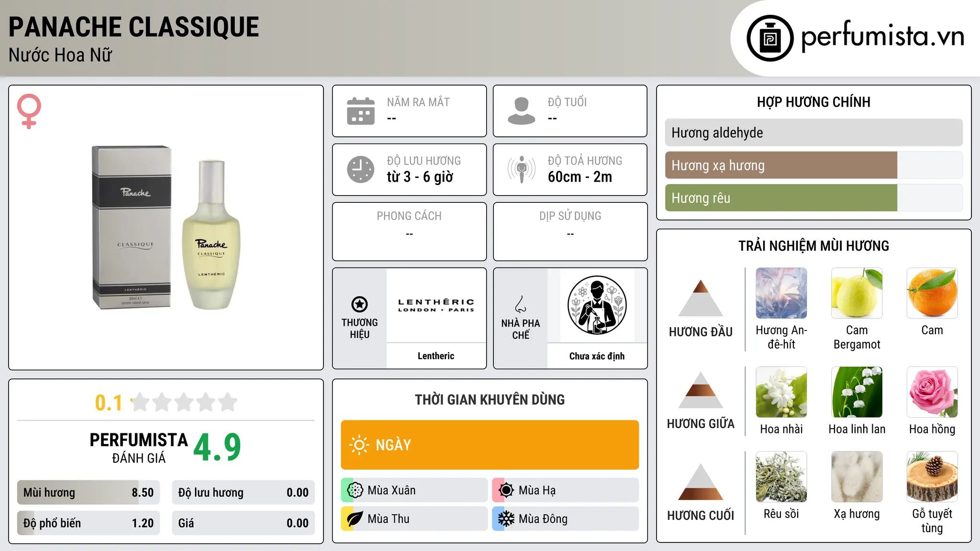Open the Xạ hương musk image

click(x=857, y=477)
